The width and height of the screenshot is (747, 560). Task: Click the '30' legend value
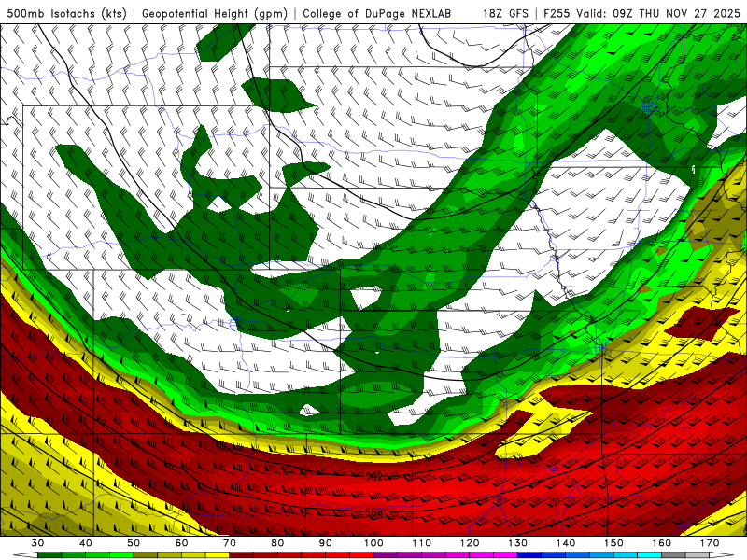[37, 543]
